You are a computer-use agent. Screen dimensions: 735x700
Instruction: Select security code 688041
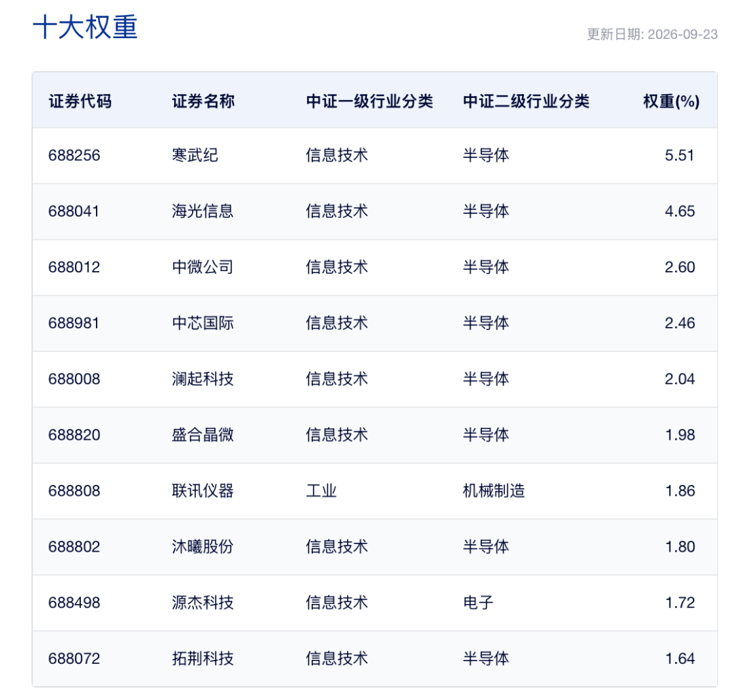pyautogui.click(x=73, y=211)
